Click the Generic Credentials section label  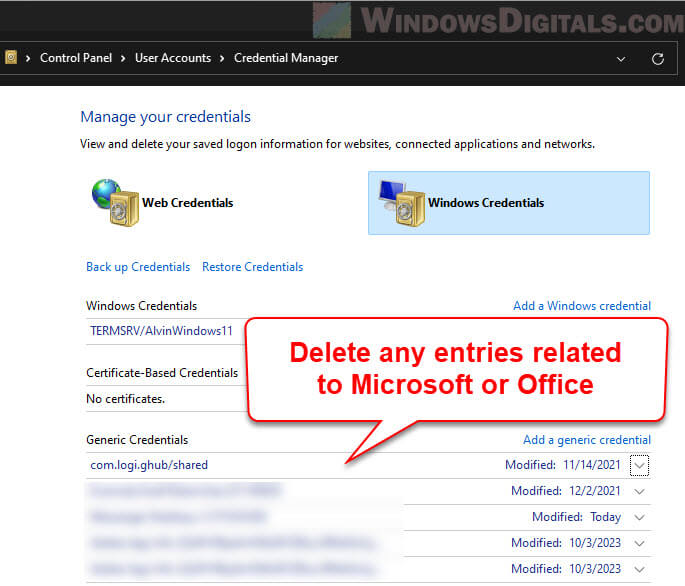point(137,440)
